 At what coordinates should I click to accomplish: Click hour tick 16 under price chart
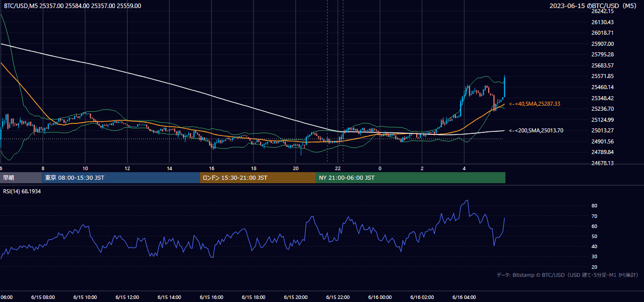point(212,168)
